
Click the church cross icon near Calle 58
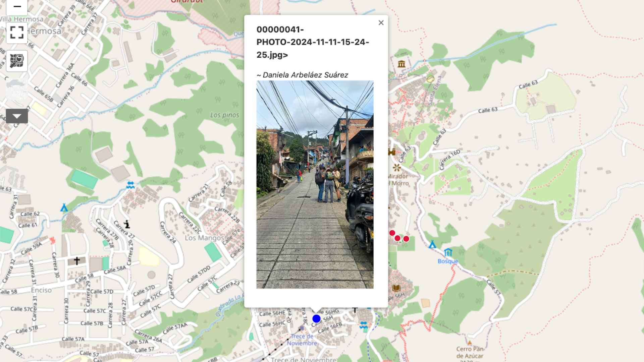click(x=77, y=260)
